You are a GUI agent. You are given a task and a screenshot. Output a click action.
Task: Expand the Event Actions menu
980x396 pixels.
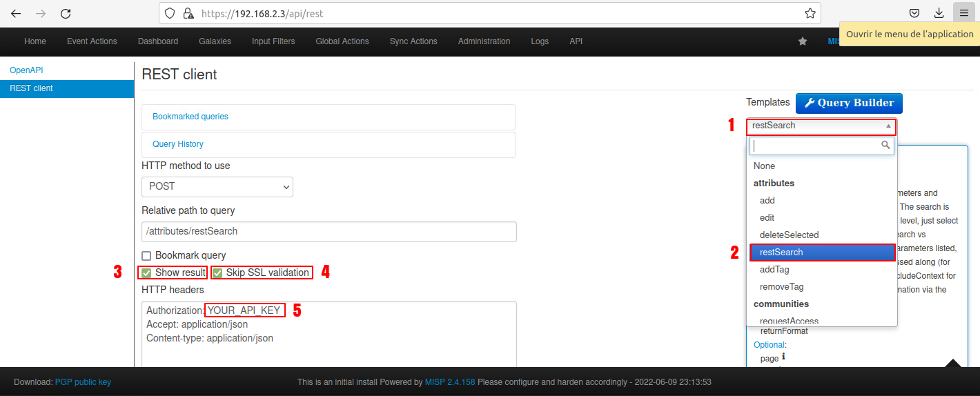click(x=92, y=41)
